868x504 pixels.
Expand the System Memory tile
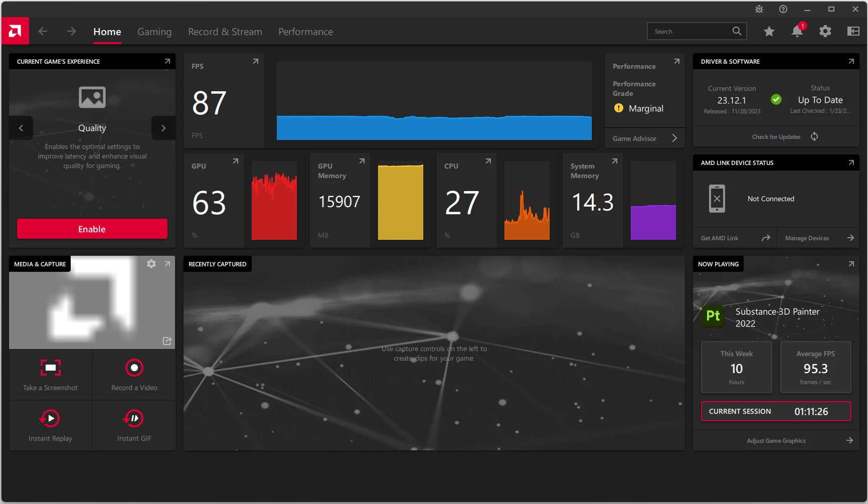[615, 161]
